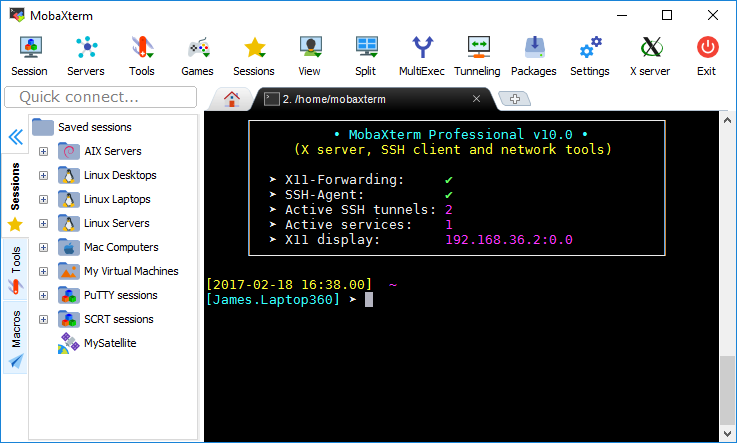Close the /home/mobaxterm tab
The image size is (737, 443).
click(x=476, y=99)
